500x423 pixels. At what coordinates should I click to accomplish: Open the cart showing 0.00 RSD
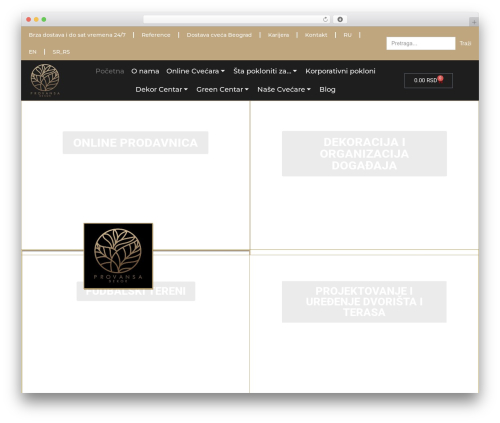pos(428,80)
